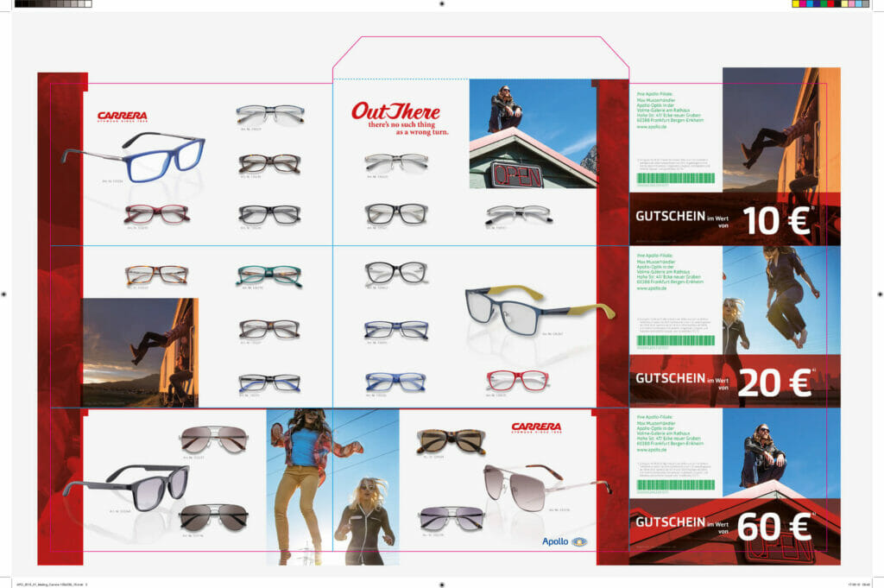Click the 'GUTSCHEIN' text on the 10 € voucher
This screenshot has height=588, width=884.
pyautogui.click(x=670, y=216)
